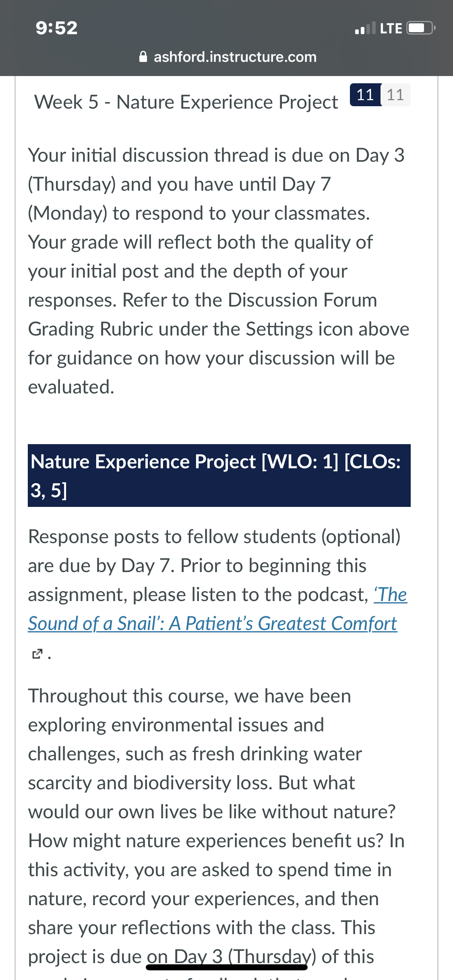Tap the 'Response posts to fellow students' line
The image size is (453, 980).
(x=214, y=537)
